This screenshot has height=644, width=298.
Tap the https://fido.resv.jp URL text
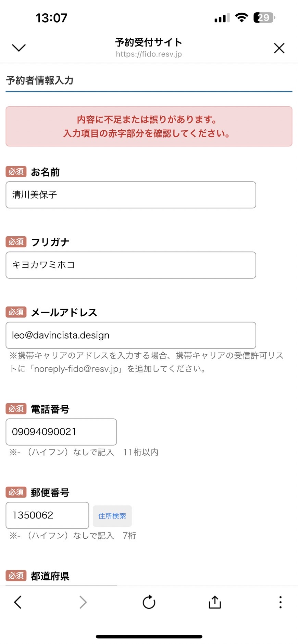coord(149,54)
